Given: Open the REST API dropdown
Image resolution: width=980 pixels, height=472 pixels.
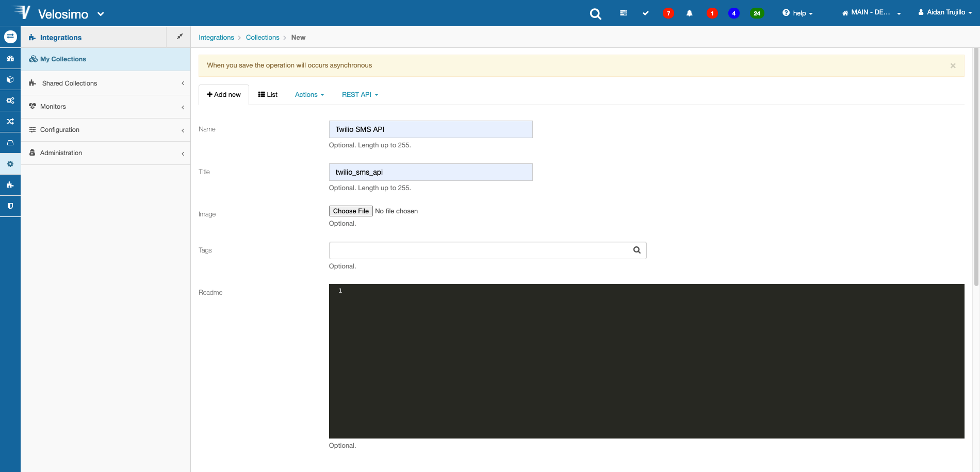Looking at the screenshot, I should (360, 95).
